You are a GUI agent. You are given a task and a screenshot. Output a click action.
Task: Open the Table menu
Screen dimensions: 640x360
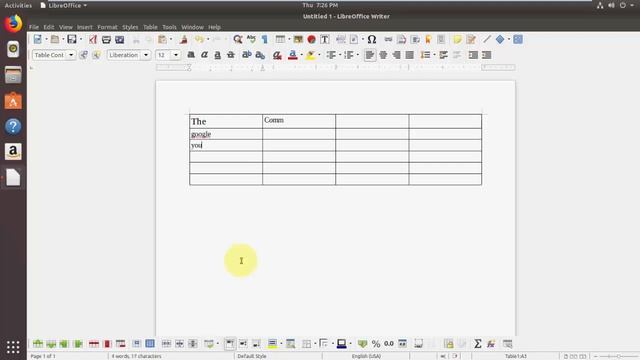150,27
